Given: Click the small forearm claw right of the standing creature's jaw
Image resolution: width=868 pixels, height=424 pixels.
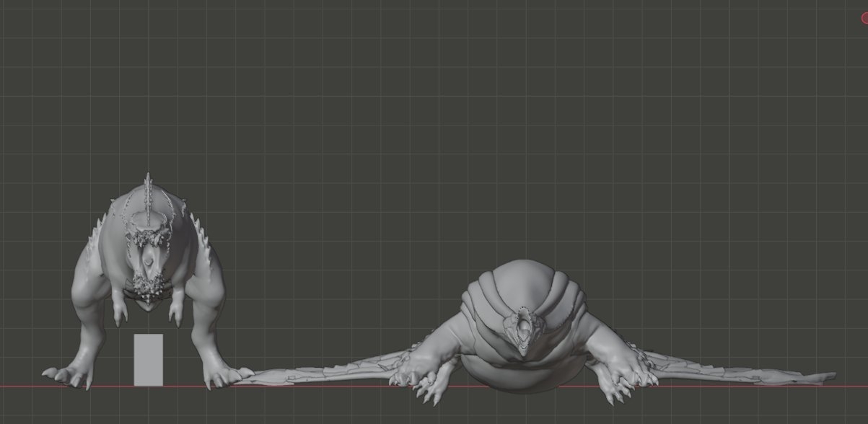Looking at the screenshot, I should point(175,313).
